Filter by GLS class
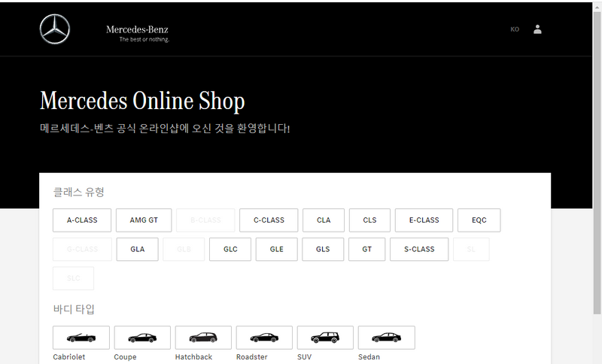Viewport: 602px width, 364px height. coord(323,250)
